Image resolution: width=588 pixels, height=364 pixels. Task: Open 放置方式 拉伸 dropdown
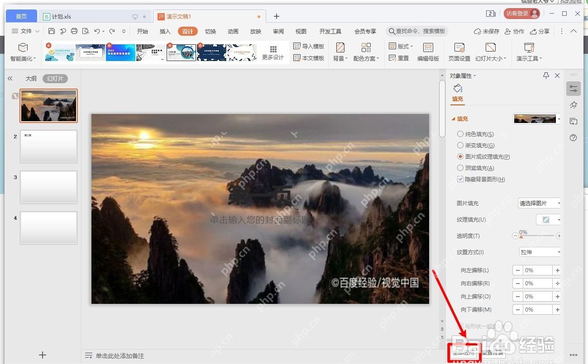tap(540, 252)
